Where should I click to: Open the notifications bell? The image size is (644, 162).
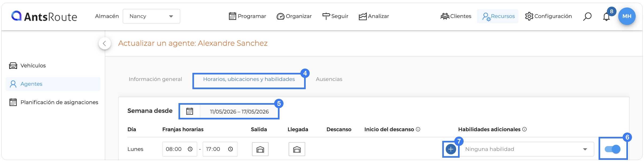[x=606, y=17]
